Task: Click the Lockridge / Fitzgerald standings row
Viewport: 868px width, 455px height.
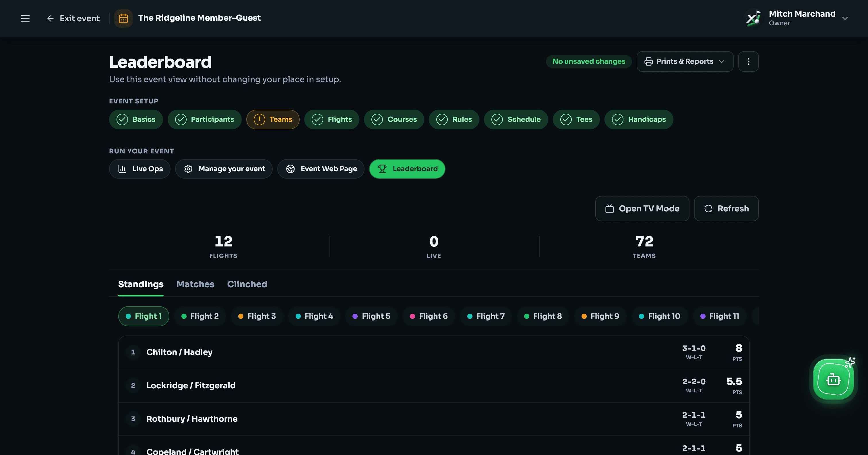Action: [x=434, y=386]
